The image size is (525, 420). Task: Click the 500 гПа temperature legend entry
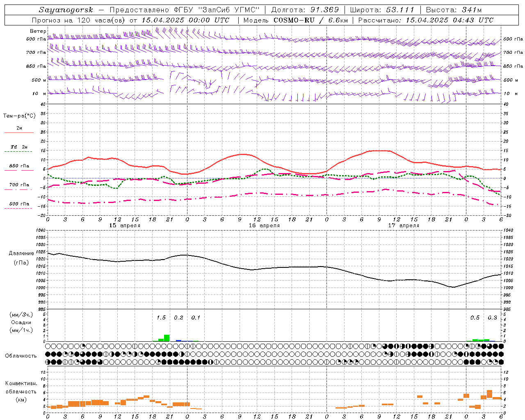coord(19,203)
